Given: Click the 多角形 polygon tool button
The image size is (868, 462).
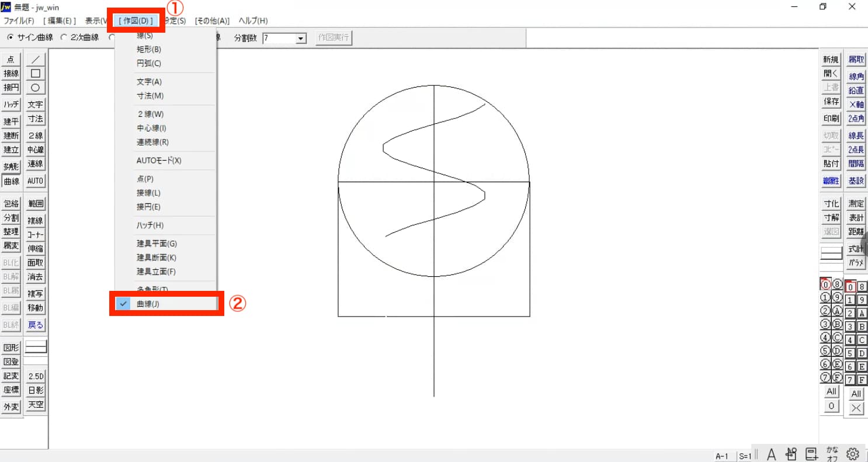Looking at the screenshot, I should coord(11,166).
